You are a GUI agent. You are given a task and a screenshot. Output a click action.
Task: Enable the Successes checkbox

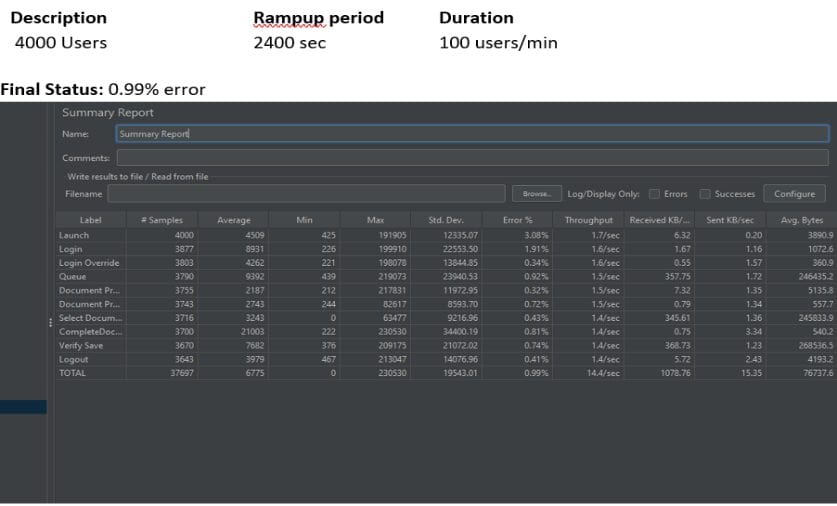[x=705, y=194]
